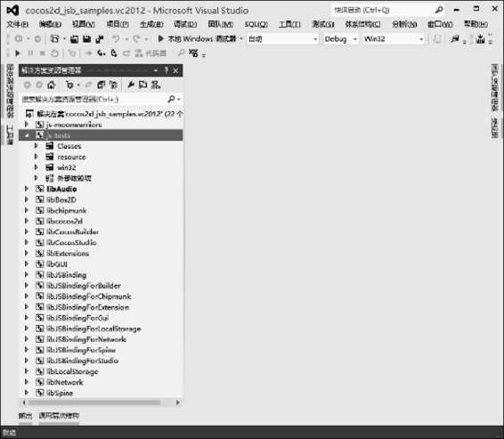Select the libJSBindingForChipmunk project
Viewport: 504px width, 439px height.
click(x=89, y=297)
